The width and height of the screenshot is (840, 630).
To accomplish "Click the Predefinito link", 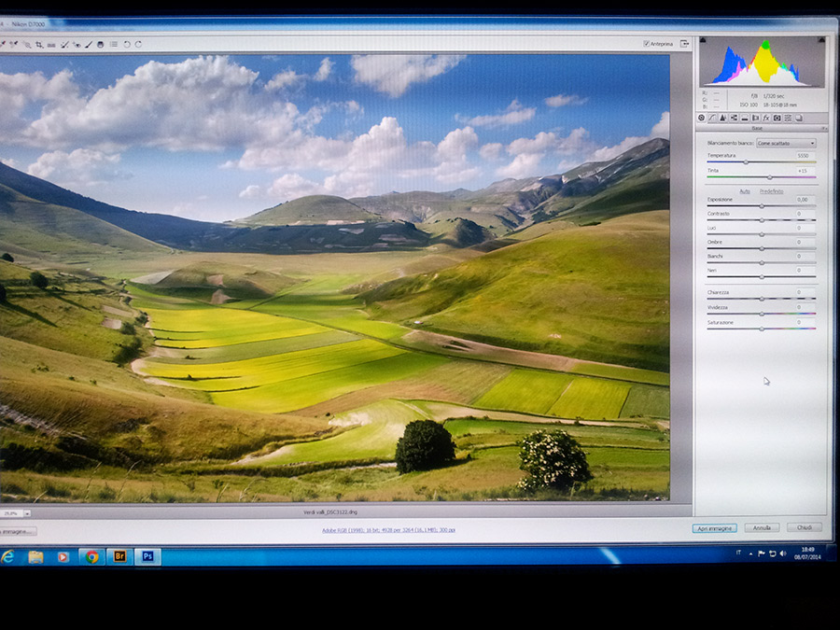I will point(771,191).
